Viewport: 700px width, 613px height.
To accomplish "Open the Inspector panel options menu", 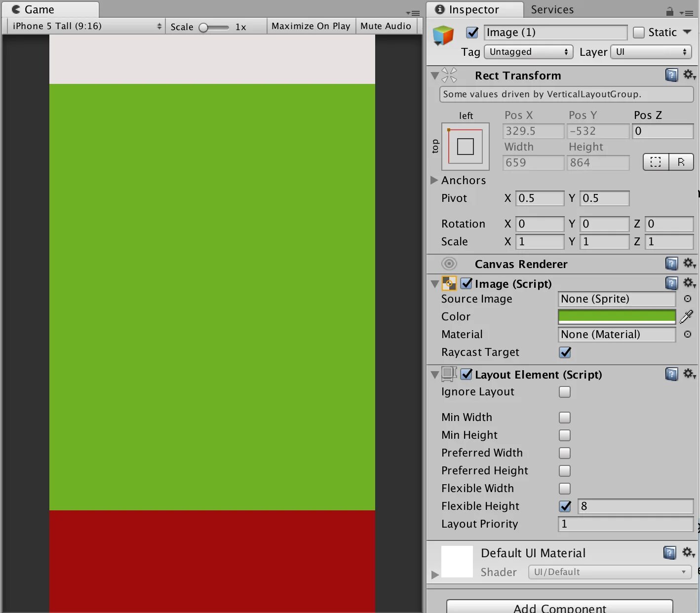I will (686, 13).
